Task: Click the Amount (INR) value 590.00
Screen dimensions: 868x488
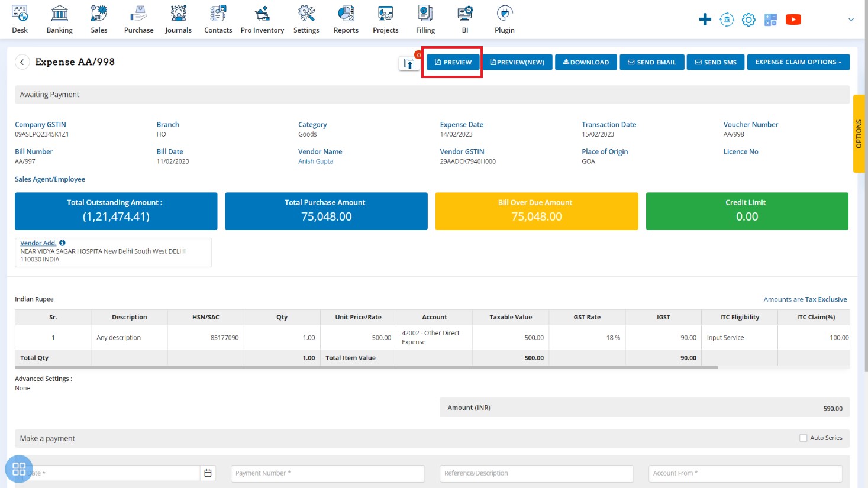Action: [x=832, y=409]
